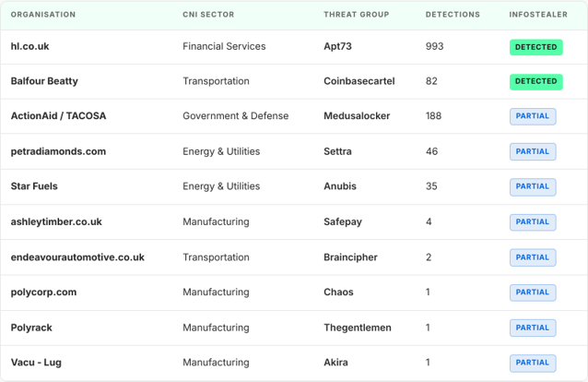
Task: Click the Threat Group column header
Action: pyautogui.click(x=357, y=15)
